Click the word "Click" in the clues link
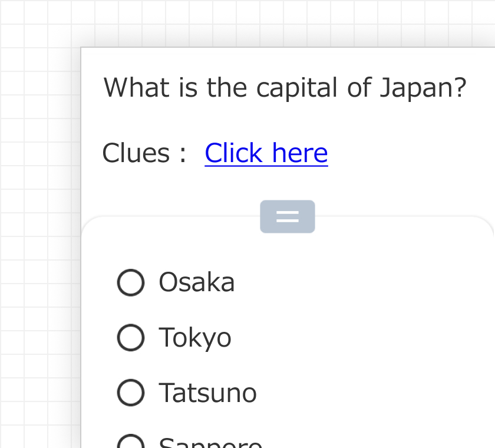The width and height of the screenshot is (495, 448). click(x=233, y=153)
